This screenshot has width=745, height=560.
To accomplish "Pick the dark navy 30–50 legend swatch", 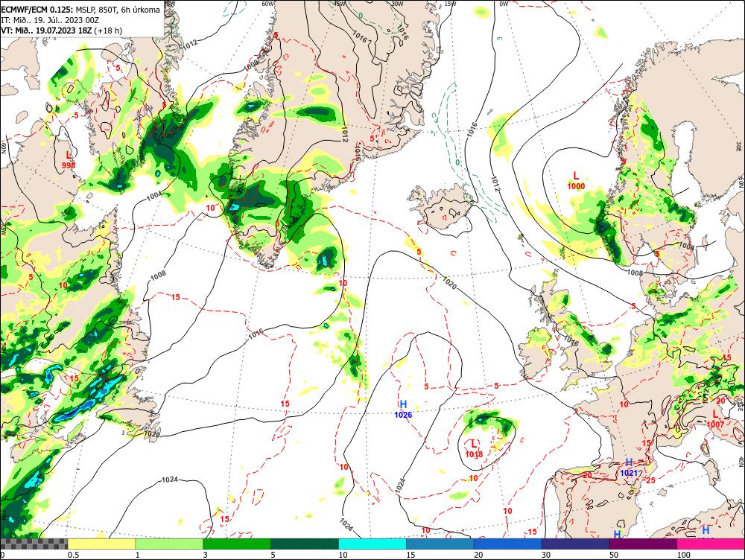I will [575, 544].
